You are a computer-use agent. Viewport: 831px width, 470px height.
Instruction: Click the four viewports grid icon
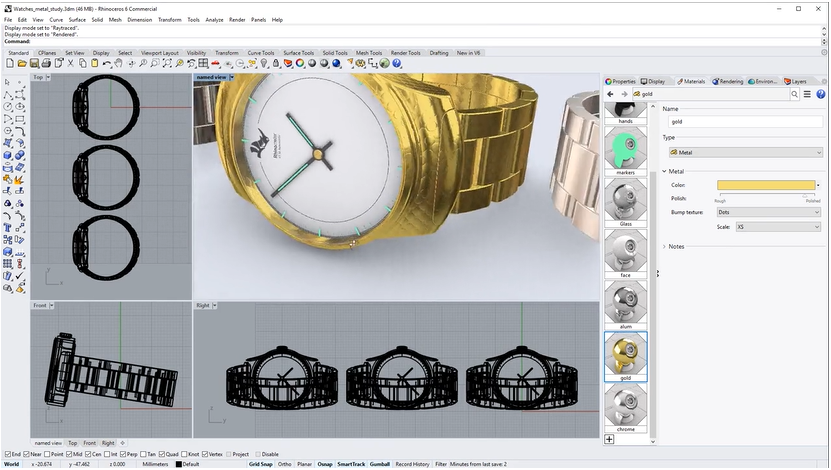click(x=204, y=64)
